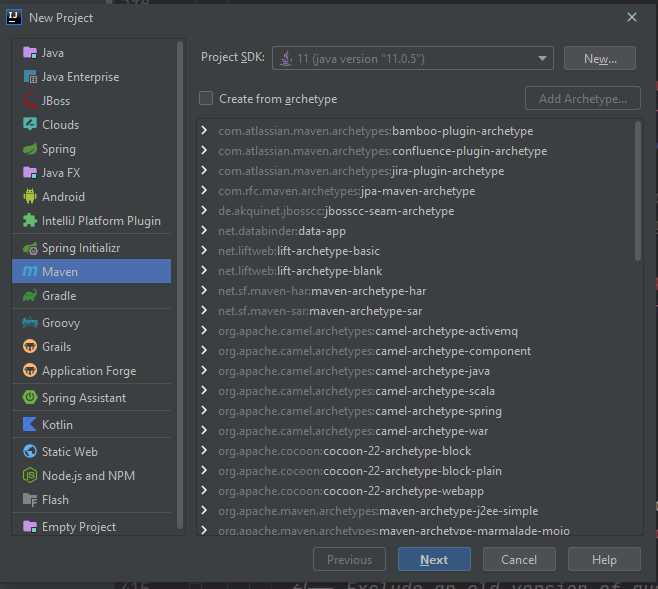Open the Project SDK dropdown arrow
The height and width of the screenshot is (589, 658).
pos(542,58)
